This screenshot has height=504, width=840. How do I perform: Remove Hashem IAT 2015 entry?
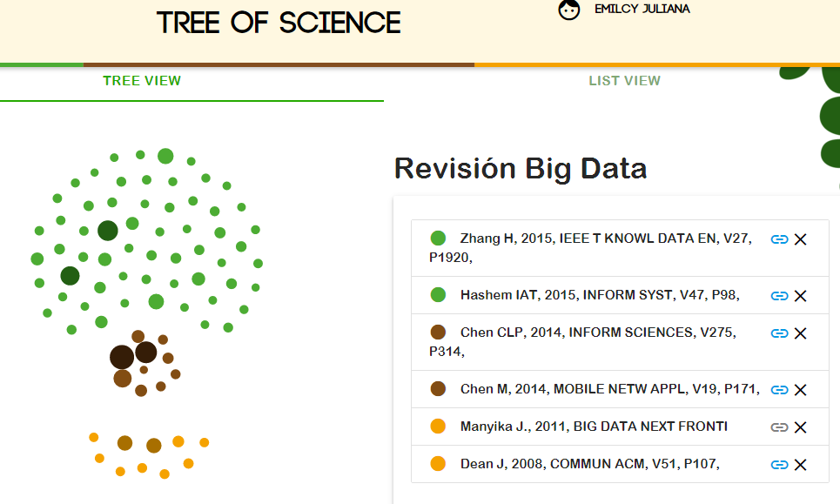(801, 296)
